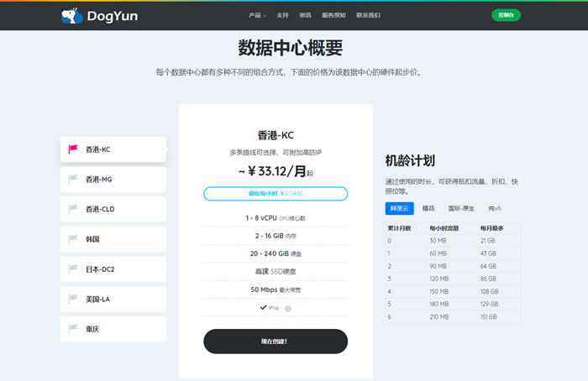This screenshot has width=588, height=381.
Task: Open the 产品 dropdown menu
Action: pos(257,15)
